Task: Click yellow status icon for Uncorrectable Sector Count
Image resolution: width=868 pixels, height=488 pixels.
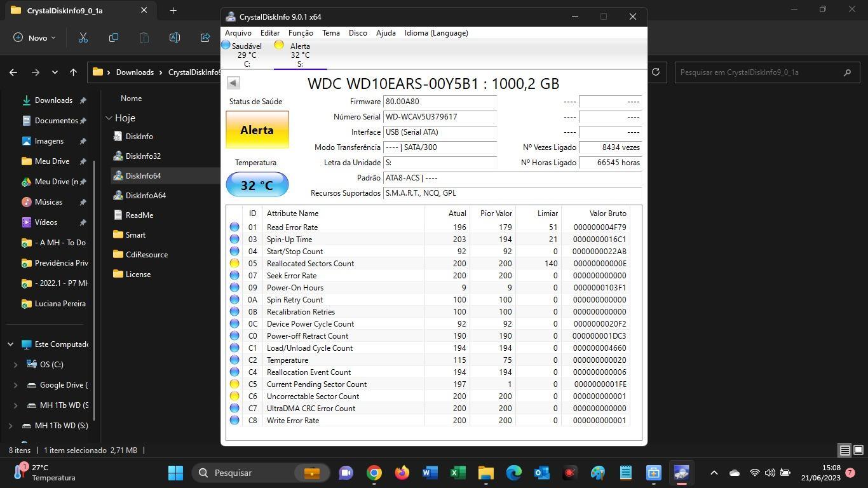Action: [234, 396]
